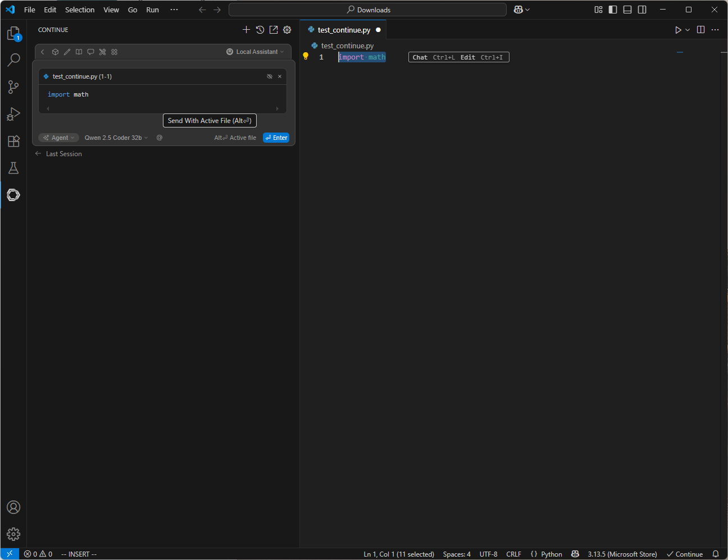Remove the test_continue.py context item
Image resolution: width=728 pixels, height=560 pixels.
click(x=280, y=76)
